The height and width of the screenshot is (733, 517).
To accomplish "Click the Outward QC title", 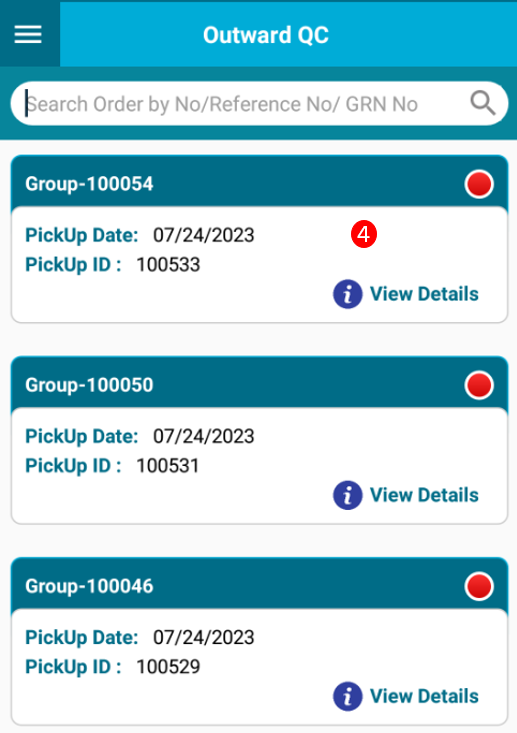I will 266,35.
